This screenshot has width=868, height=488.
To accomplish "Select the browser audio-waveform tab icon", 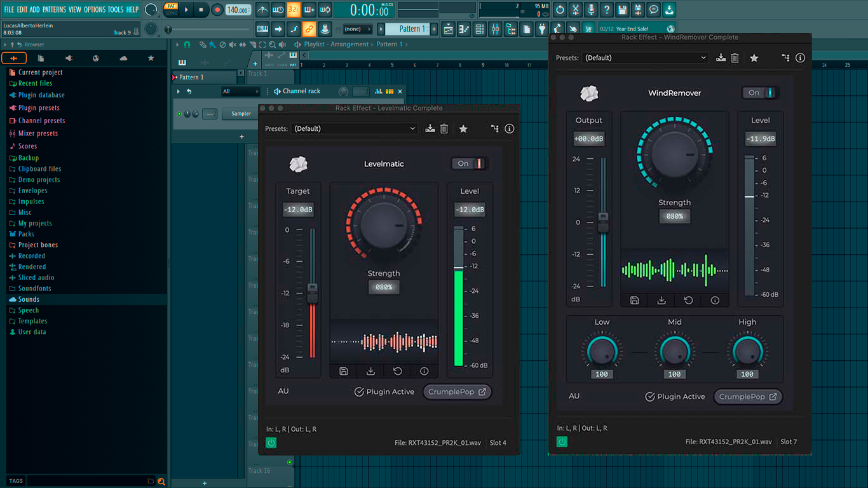I will pos(14,58).
